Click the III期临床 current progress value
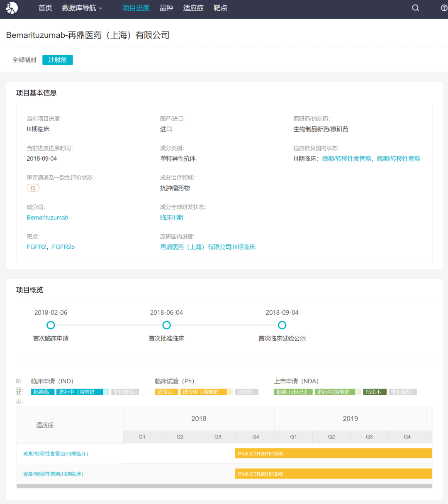The width and height of the screenshot is (448, 504). [38, 129]
